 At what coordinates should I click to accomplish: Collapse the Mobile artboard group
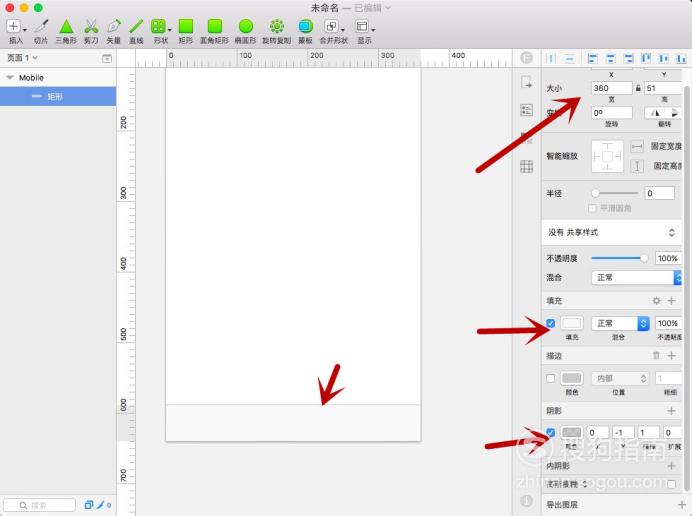10,78
